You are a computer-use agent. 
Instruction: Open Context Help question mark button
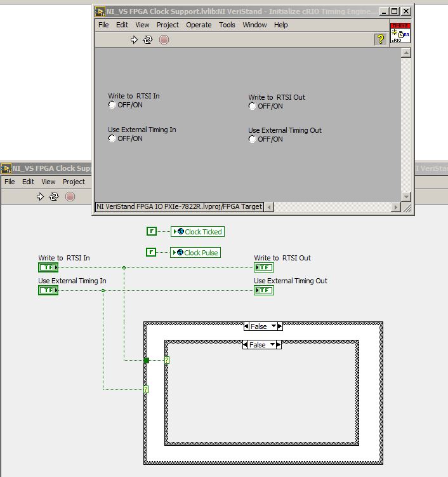coord(380,39)
